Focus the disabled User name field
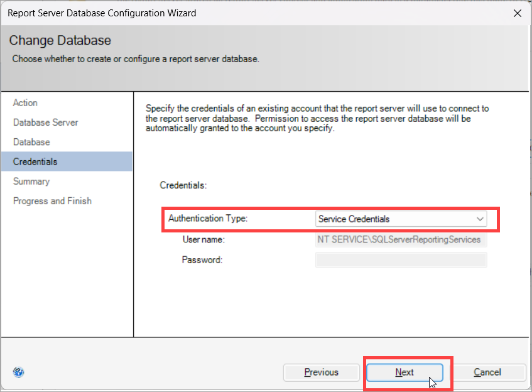 click(x=401, y=239)
